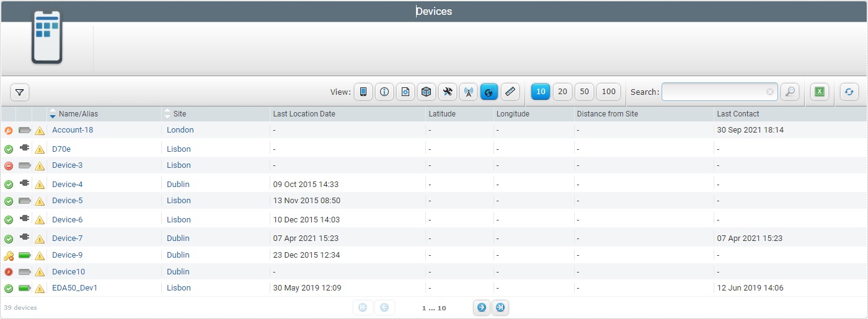The image size is (868, 319).
Task: Open the Account-18 device link
Action: pos(73,130)
